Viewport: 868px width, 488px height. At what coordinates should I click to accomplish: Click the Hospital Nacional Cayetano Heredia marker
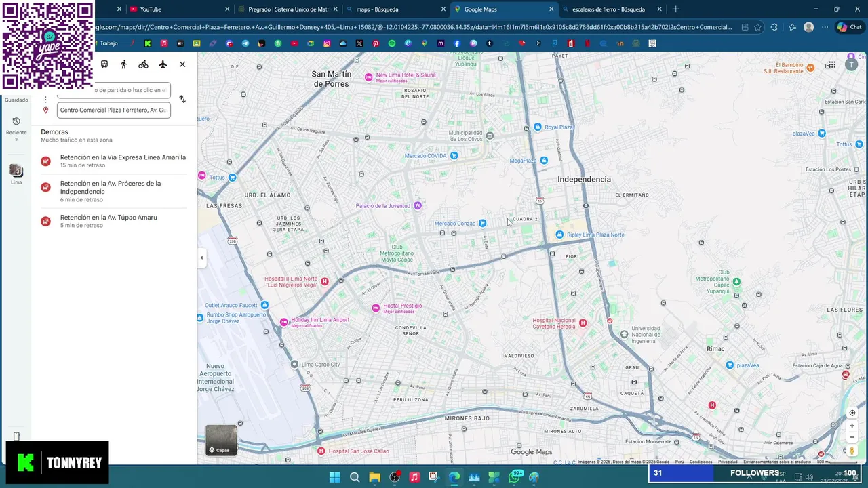click(x=583, y=323)
